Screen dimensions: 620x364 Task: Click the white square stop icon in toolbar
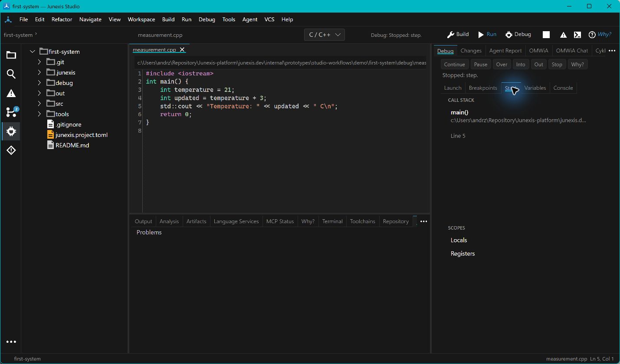(x=546, y=35)
